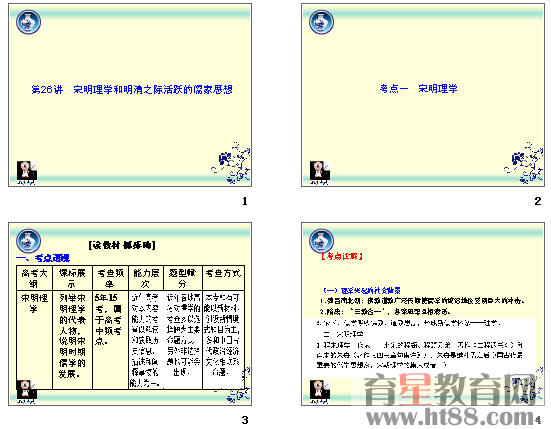Select the slide 2 heading 考点一 宋明理学
Screen dimensions: 551x429
(418, 89)
